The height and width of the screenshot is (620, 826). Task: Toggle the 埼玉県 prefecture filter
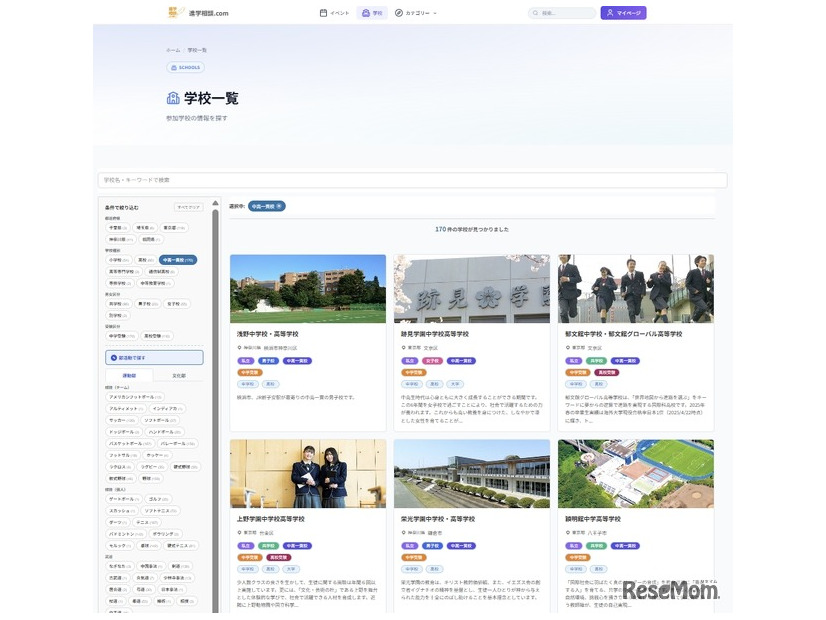pos(145,228)
